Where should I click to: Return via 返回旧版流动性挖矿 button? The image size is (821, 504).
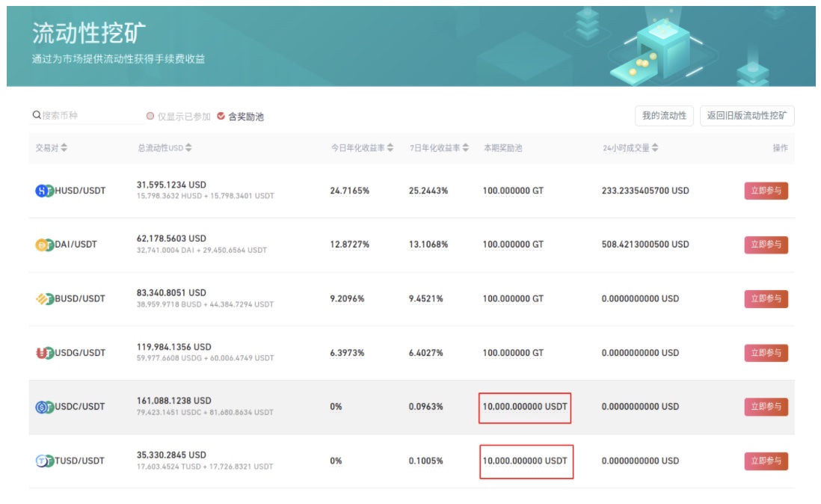click(746, 116)
